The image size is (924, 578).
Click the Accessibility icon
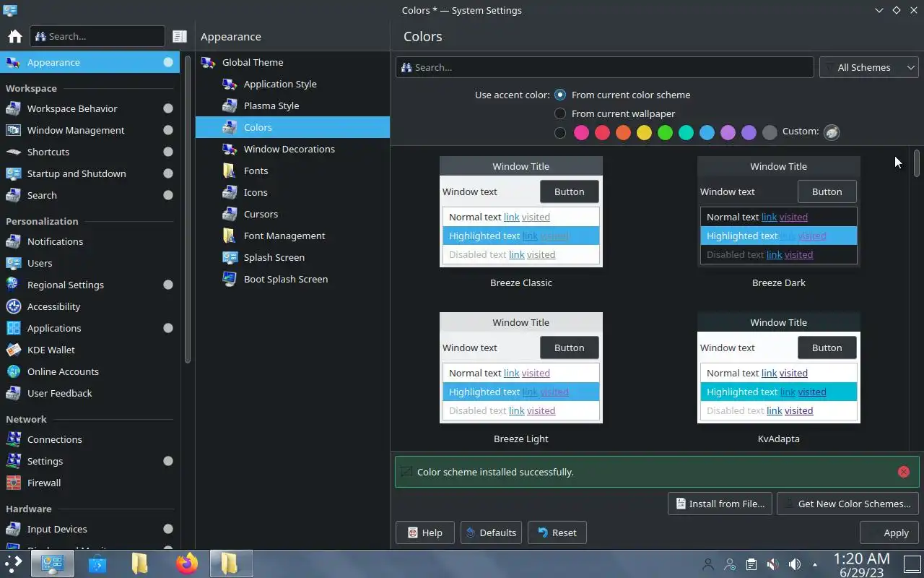tap(13, 306)
